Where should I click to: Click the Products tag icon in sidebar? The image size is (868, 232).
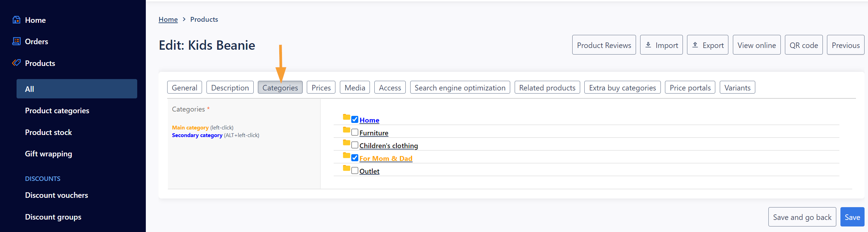click(x=16, y=62)
